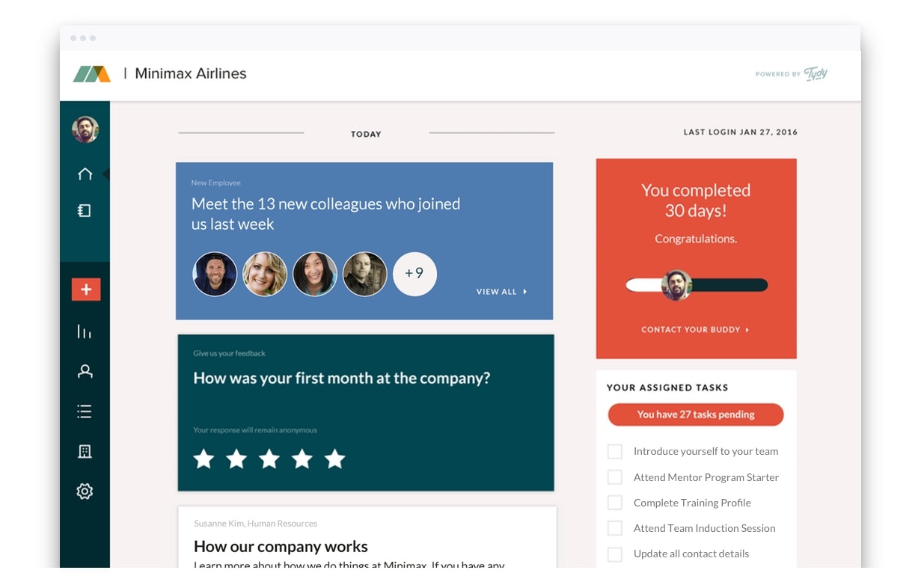924x573 pixels.
Task: Rate the first star
Action: (x=204, y=459)
